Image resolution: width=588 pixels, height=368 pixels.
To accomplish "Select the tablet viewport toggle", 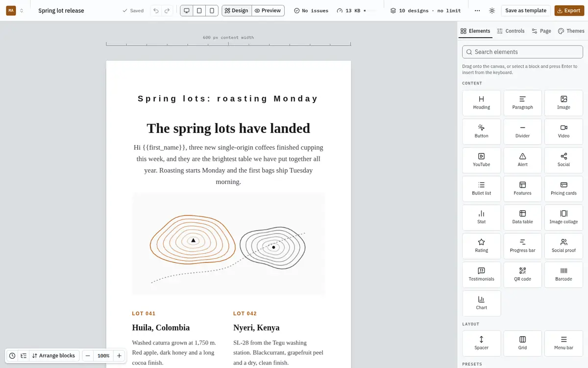I will [199, 10].
